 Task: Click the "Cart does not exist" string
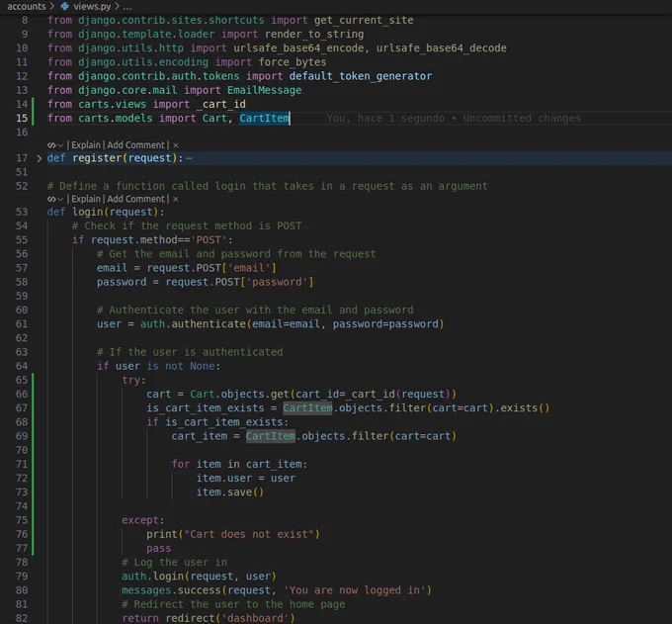point(249,534)
